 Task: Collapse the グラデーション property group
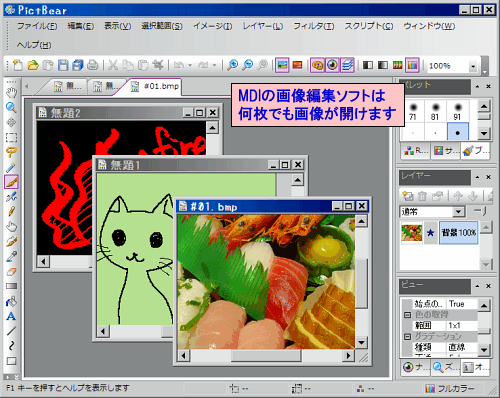[407, 336]
